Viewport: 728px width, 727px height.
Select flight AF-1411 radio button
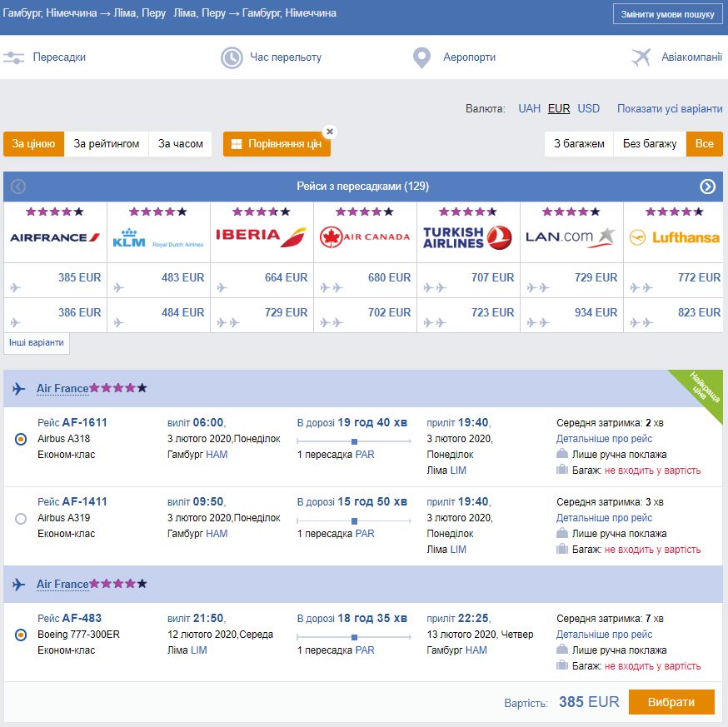tap(21, 518)
